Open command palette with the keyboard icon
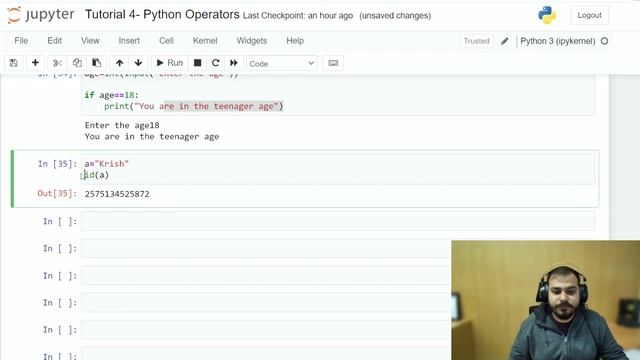The height and width of the screenshot is (360, 640). [x=333, y=63]
